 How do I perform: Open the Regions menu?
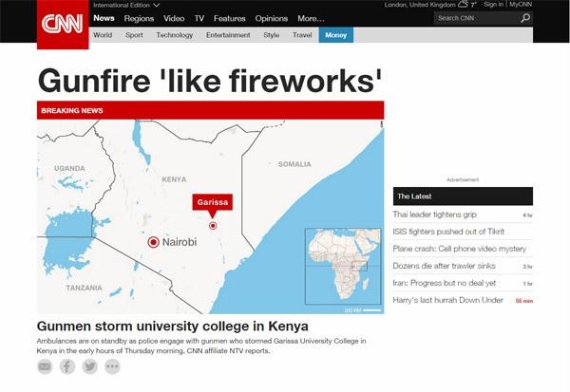[x=139, y=18]
